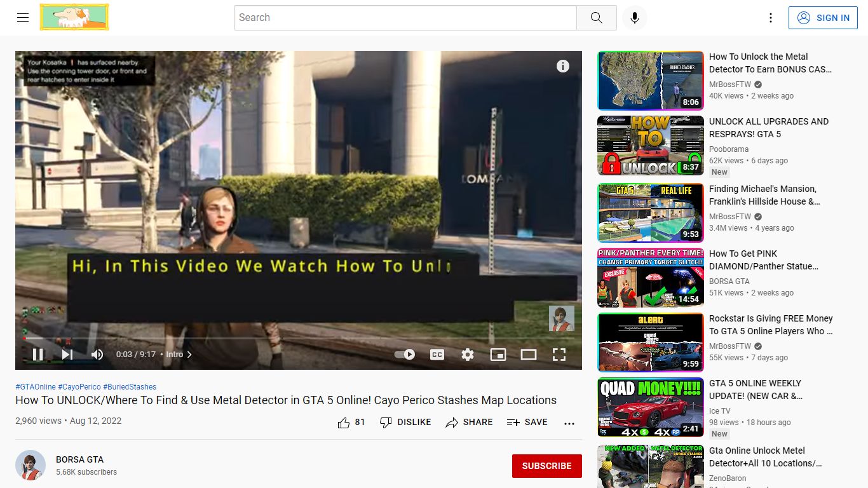Click the magnifier search button

tap(596, 18)
